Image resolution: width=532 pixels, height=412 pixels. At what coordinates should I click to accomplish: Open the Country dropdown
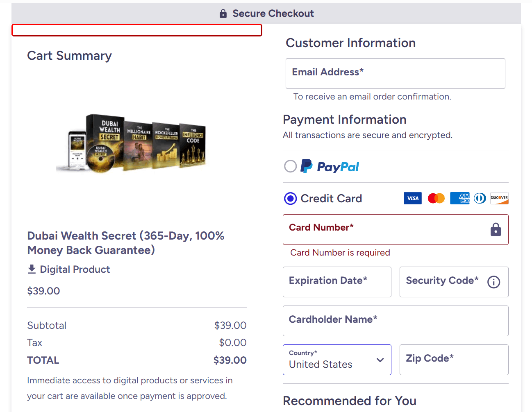pyautogui.click(x=336, y=360)
